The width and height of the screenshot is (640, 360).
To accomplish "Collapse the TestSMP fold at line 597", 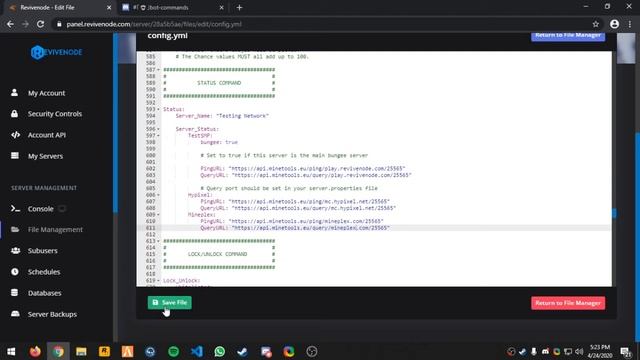I will pos(158,136).
